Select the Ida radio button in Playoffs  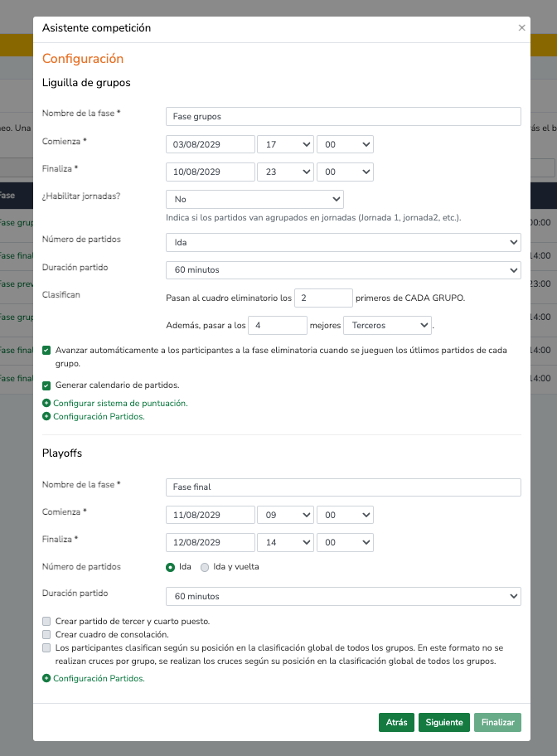(172, 567)
